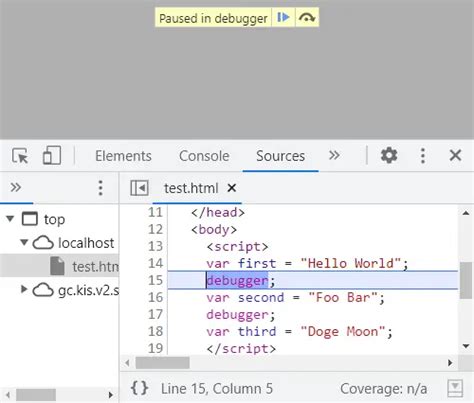This screenshot has height=403, width=474.
Task: Click the navigator horizontal scrollbar thumb
Action: coord(36,395)
